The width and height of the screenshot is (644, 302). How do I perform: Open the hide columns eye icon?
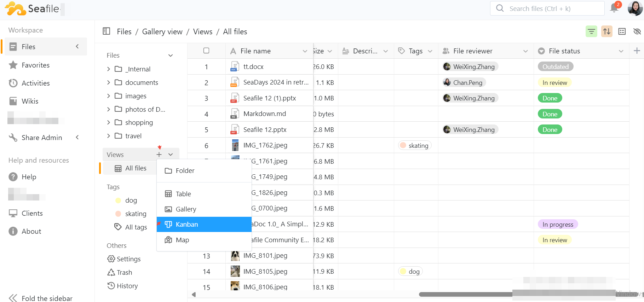click(637, 31)
